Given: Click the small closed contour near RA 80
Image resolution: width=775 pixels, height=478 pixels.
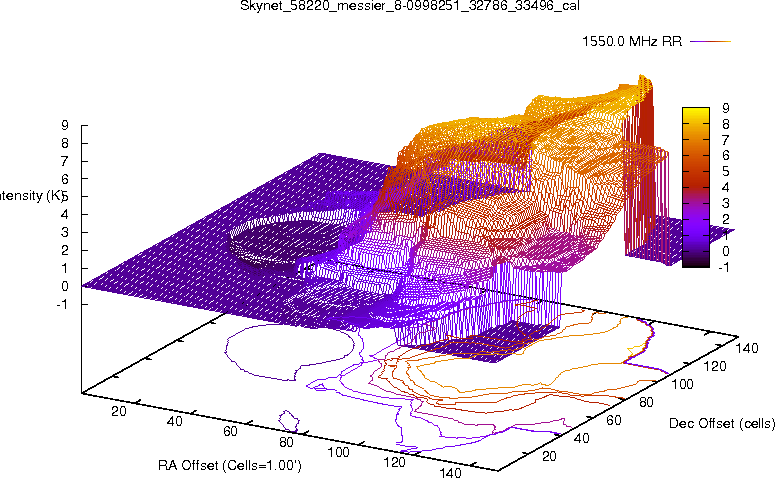Looking at the screenshot, I should 289,421.
